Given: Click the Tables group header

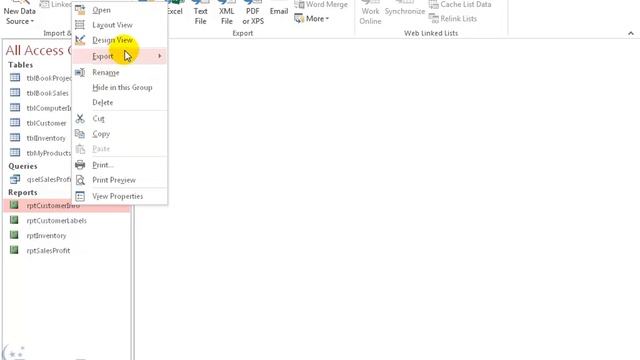Looking at the screenshot, I should click(x=21, y=65).
